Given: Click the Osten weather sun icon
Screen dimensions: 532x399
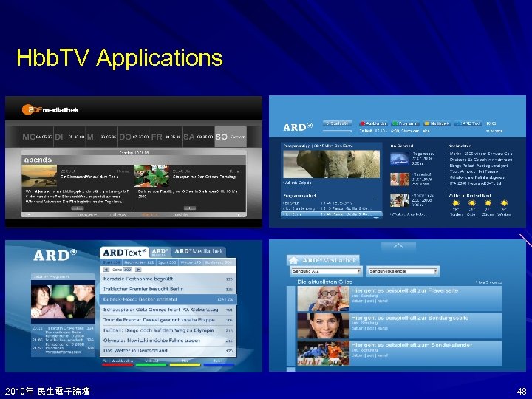Looking at the screenshot, I should (471, 203).
